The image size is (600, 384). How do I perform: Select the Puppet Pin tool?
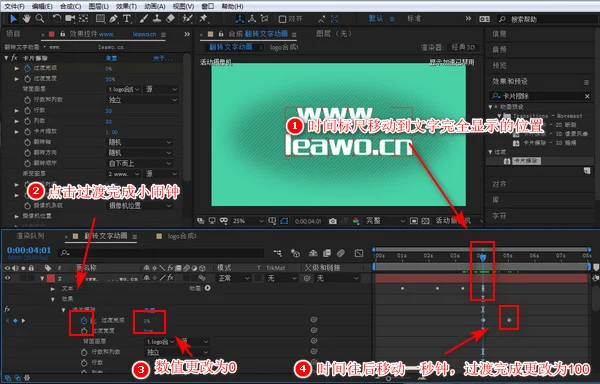click(204, 18)
